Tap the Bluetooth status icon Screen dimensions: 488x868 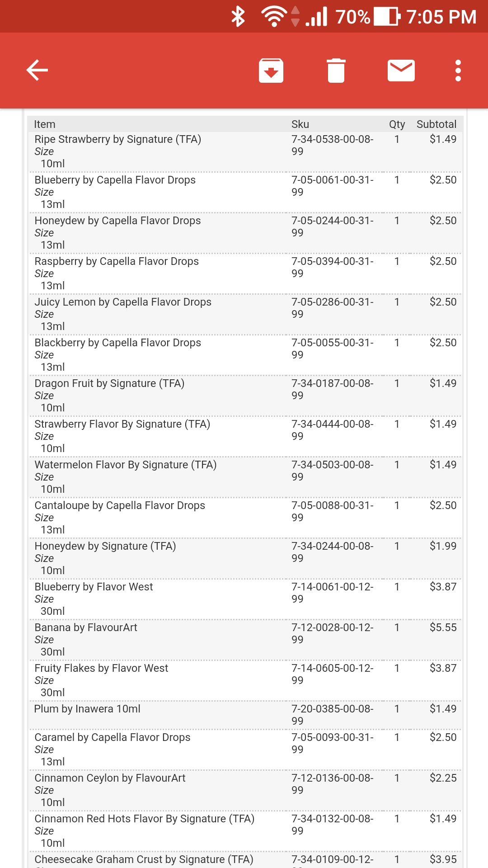tap(238, 17)
